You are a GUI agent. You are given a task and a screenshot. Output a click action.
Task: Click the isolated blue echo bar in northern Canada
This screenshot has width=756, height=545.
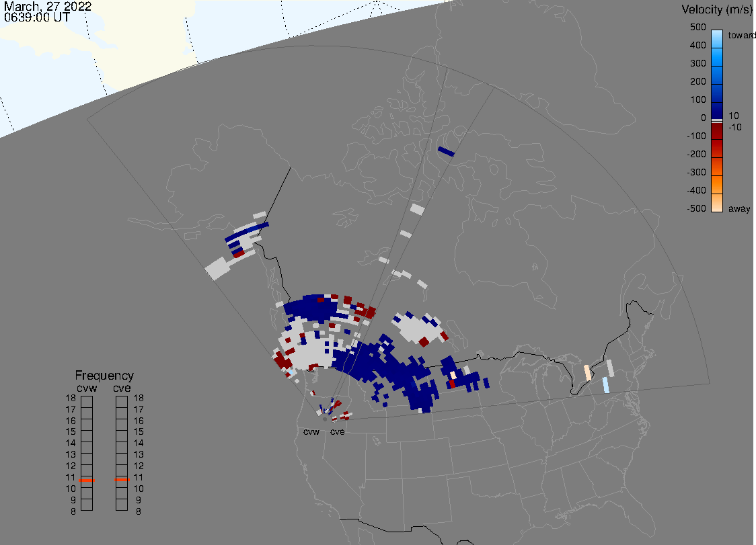446,152
